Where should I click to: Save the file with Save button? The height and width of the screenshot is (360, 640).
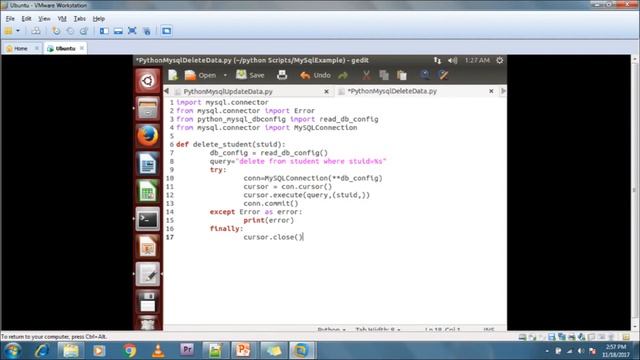[250, 75]
